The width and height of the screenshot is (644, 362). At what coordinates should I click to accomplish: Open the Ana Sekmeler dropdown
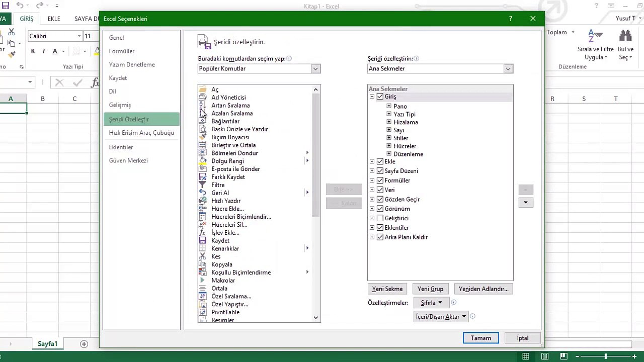click(508, 69)
